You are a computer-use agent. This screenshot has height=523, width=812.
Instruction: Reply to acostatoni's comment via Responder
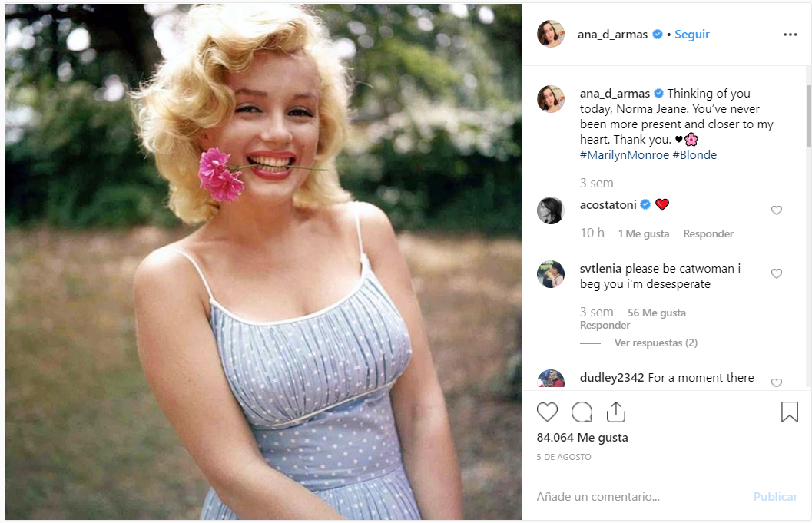pyautogui.click(x=708, y=233)
